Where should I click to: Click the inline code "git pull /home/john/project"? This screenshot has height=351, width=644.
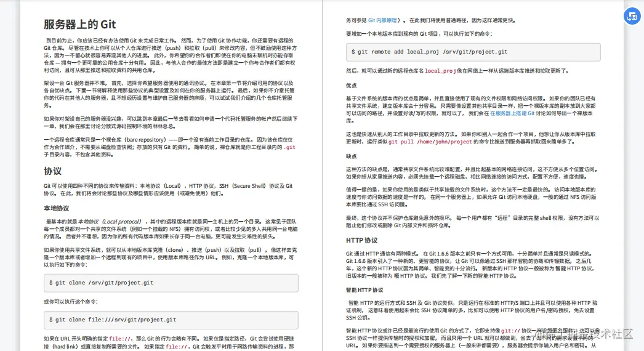pyautogui.click(x=430, y=142)
